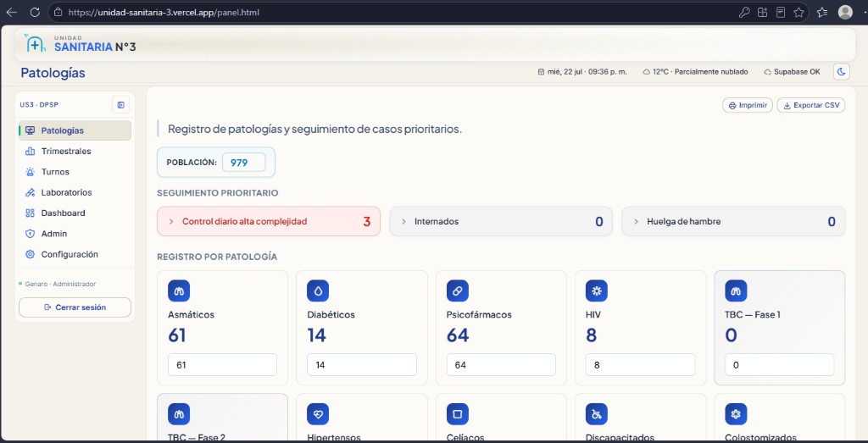This screenshot has width=868, height=443.
Task: Edit the Psicofármacos count input field
Action: (501, 365)
